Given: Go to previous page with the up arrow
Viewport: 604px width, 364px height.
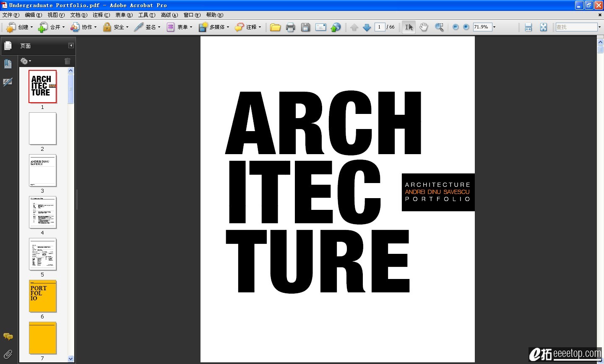Looking at the screenshot, I should pyautogui.click(x=354, y=27).
